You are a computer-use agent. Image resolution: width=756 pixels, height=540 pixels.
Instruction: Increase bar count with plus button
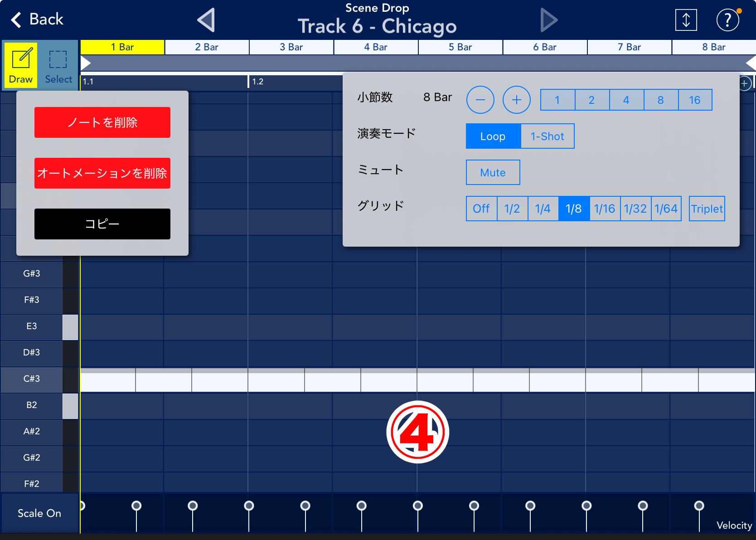point(517,100)
